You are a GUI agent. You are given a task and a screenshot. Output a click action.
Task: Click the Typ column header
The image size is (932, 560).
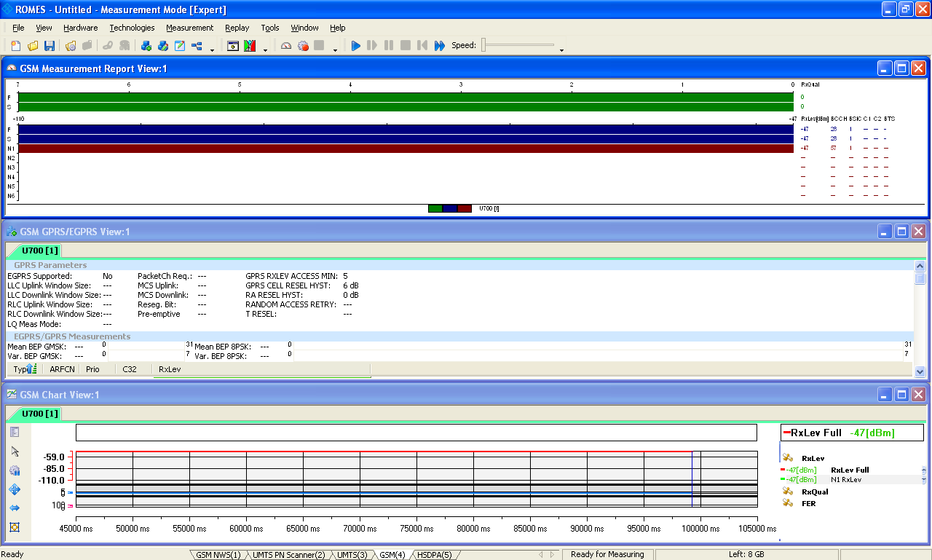point(25,369)
